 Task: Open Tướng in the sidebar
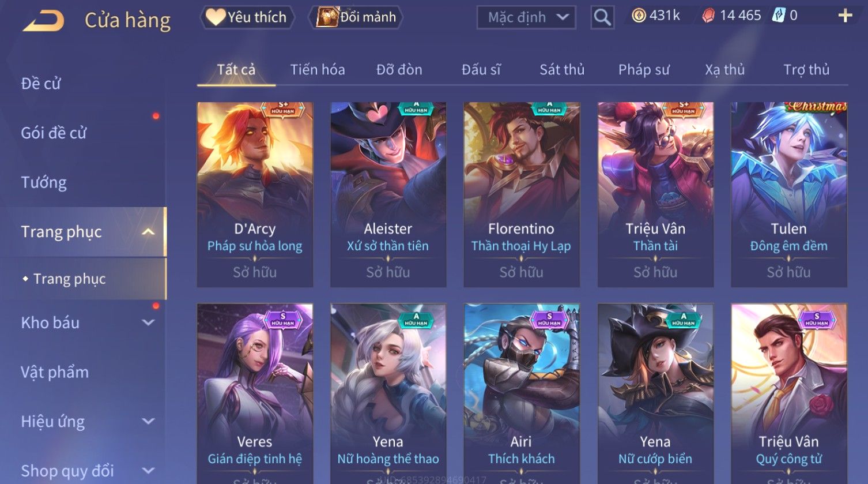pos(44,182)
